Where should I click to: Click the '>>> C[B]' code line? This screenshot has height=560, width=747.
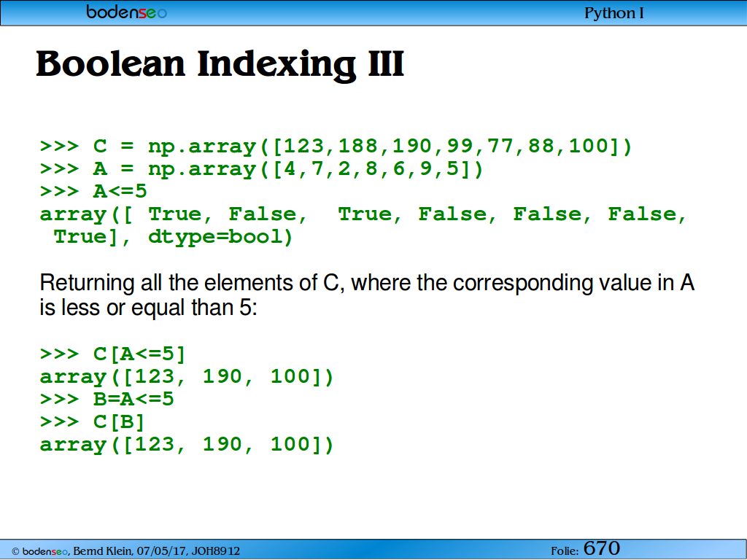[93, 422]
